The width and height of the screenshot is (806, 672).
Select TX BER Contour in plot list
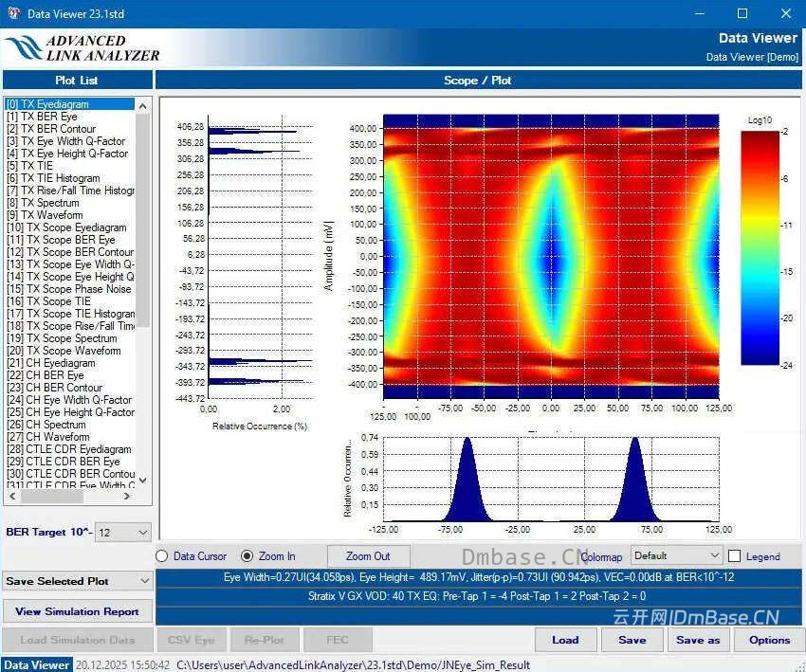click(x=51, y=129)
